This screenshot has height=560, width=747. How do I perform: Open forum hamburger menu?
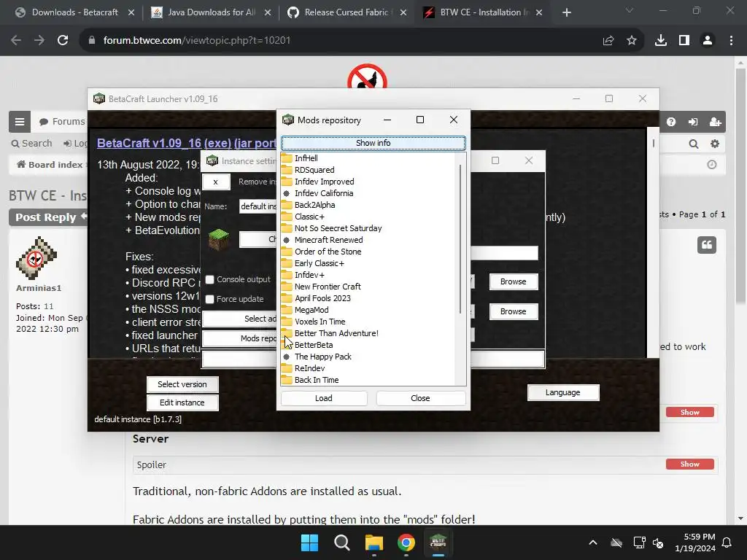point(20,122)
